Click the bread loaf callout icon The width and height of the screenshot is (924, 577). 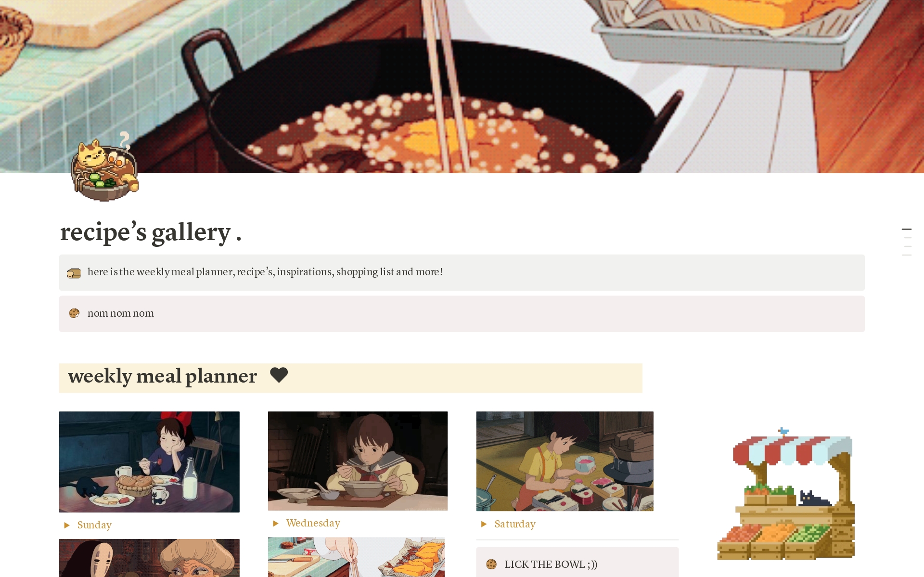point(74,273)
